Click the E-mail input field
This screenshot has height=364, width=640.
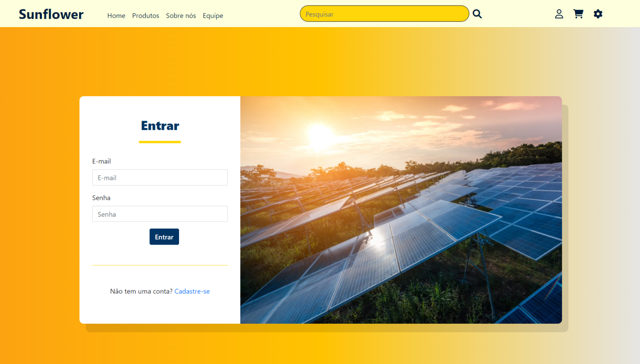coord(160,177)
